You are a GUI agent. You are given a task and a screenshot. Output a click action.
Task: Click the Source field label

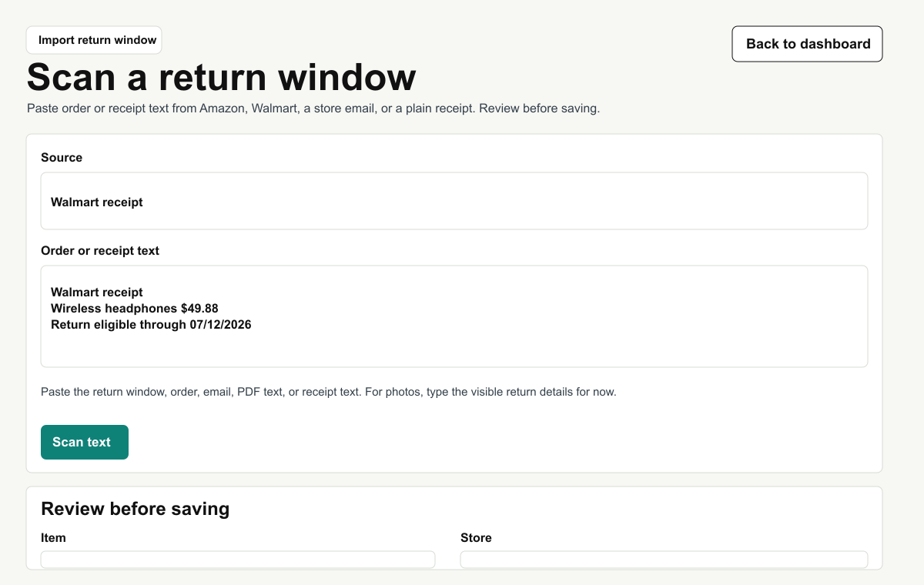tap(62, 157)
